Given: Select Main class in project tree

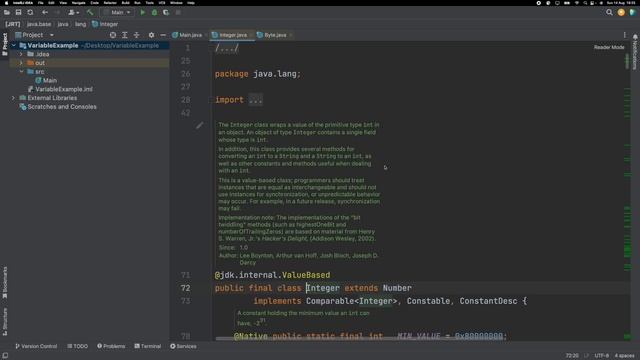Looking at the screenshot, I should point(46,80).
